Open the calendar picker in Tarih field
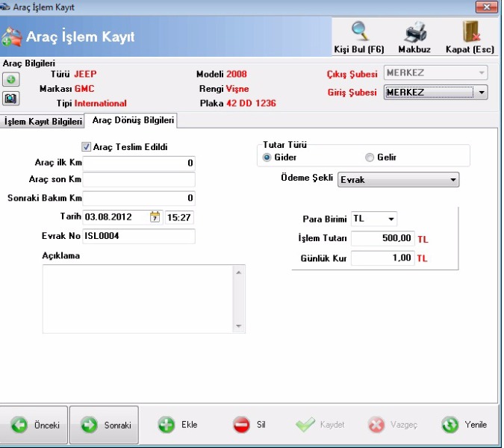Viewport: 504px width, 448px height. point(155,217)
